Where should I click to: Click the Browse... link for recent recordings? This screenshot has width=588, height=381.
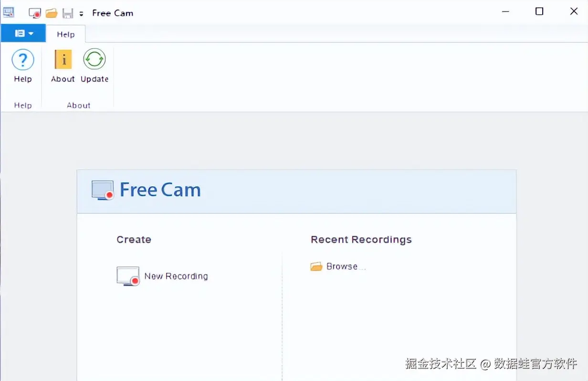pyautogui.click(x=338, y=266)
